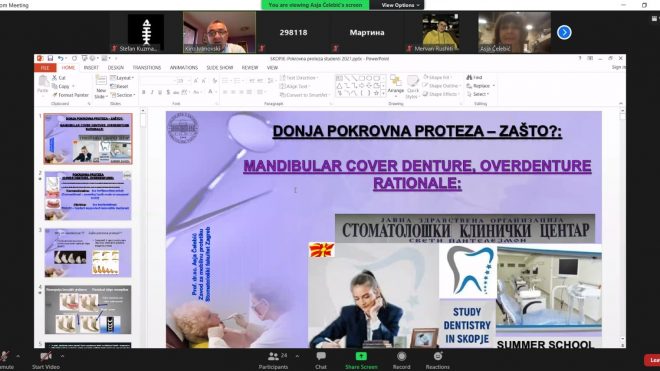Switch to the SLIDE SHOW ribbon tab
660x371 pixels.
219,68
